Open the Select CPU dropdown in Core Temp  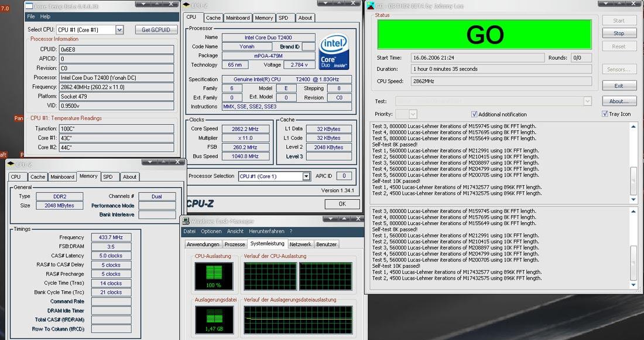119,29
